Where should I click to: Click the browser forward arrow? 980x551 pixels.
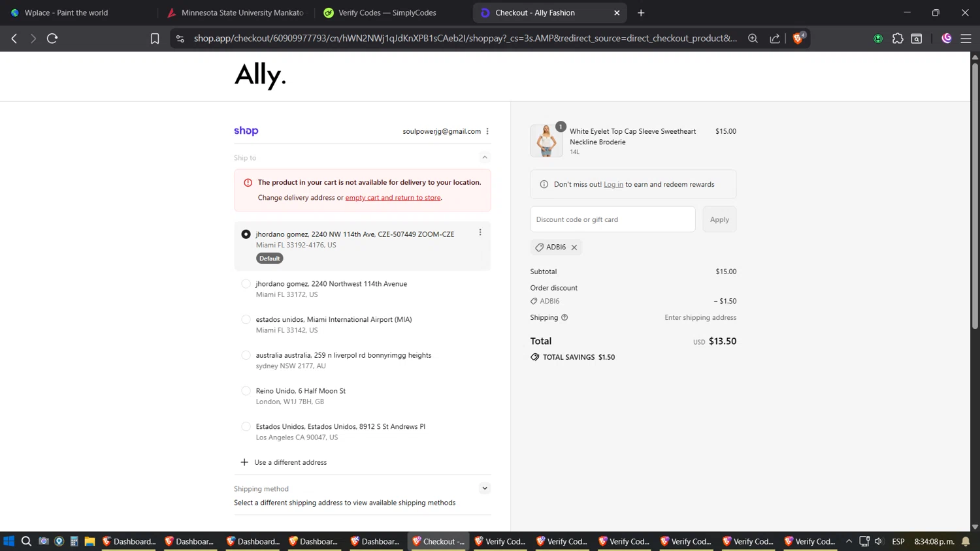click(33, 39)
